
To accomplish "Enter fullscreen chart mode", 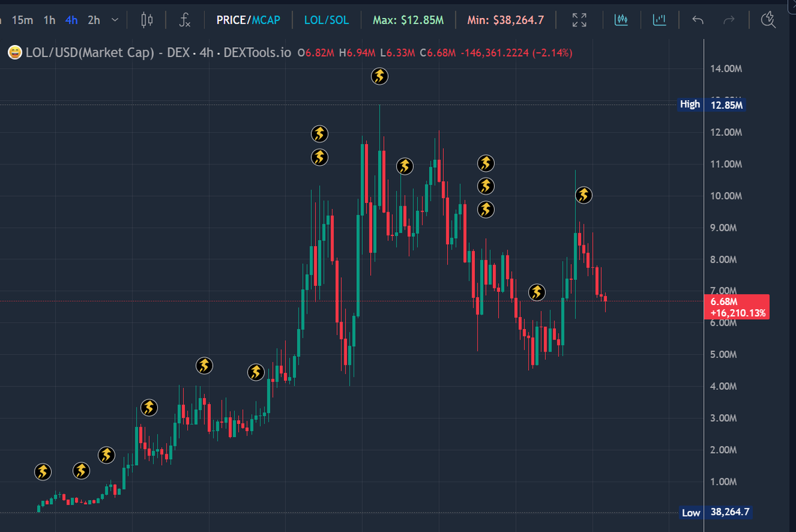I will point(579,20).
